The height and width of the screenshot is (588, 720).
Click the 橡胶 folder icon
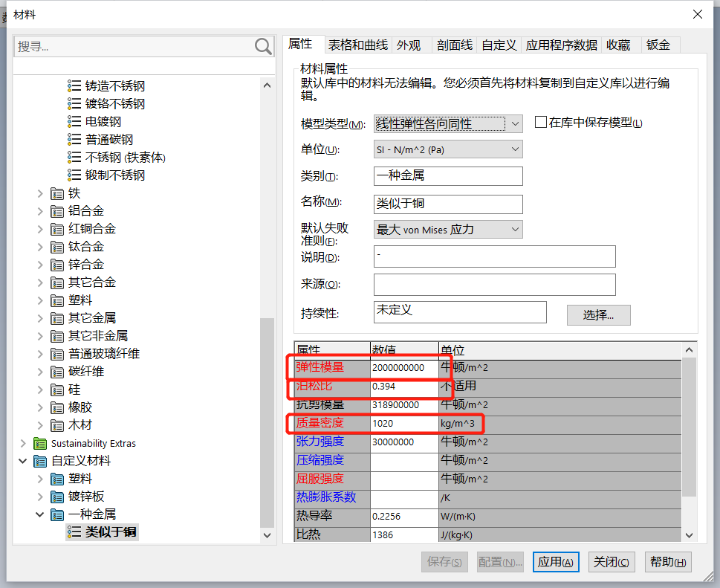57,408
